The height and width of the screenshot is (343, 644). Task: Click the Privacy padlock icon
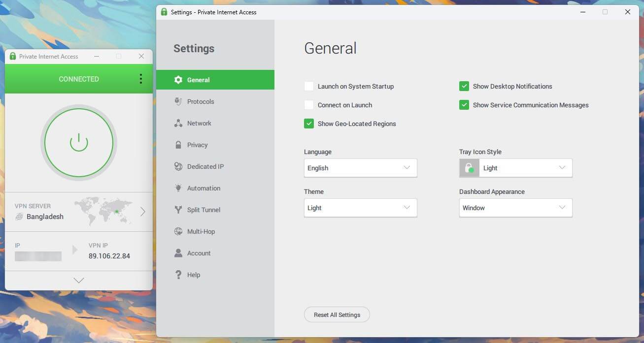pyautogui.click(x=178, y=145)
